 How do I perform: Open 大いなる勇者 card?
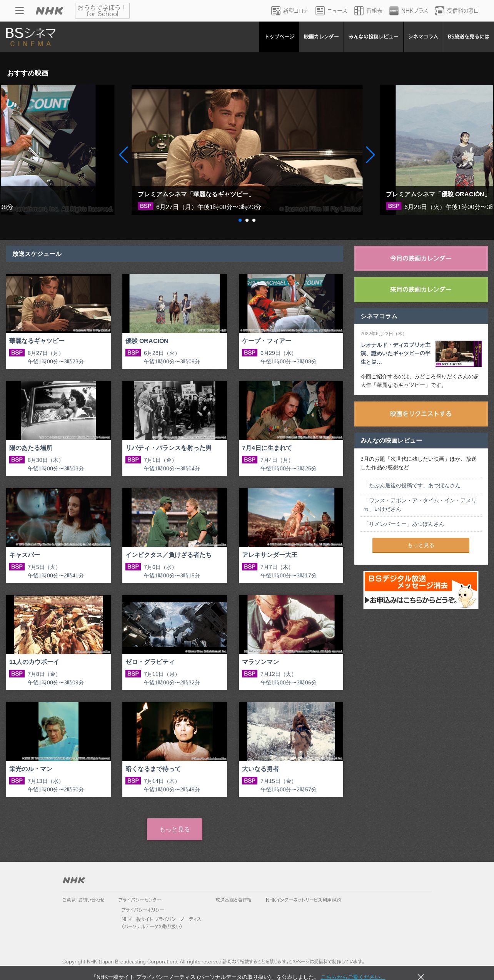(x=291, y=749)
